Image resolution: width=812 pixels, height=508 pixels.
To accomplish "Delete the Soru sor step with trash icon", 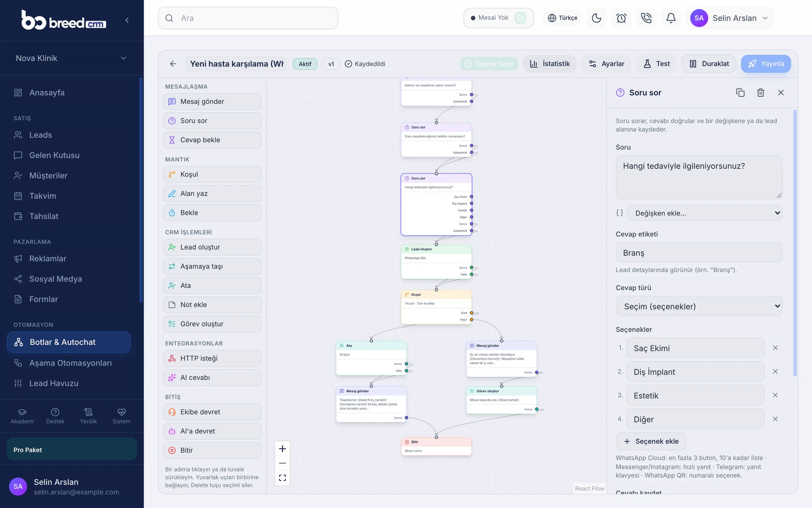I will tap(761, 92).
